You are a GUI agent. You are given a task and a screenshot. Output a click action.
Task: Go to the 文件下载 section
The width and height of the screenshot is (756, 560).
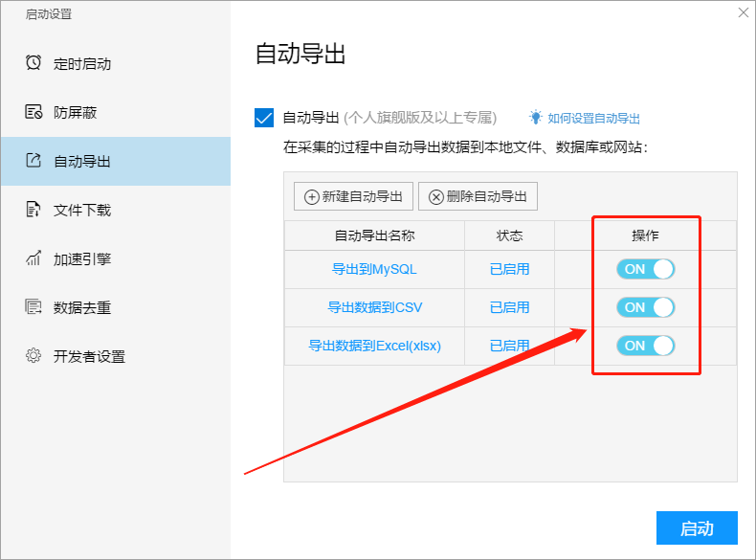[x=116, y=210]
